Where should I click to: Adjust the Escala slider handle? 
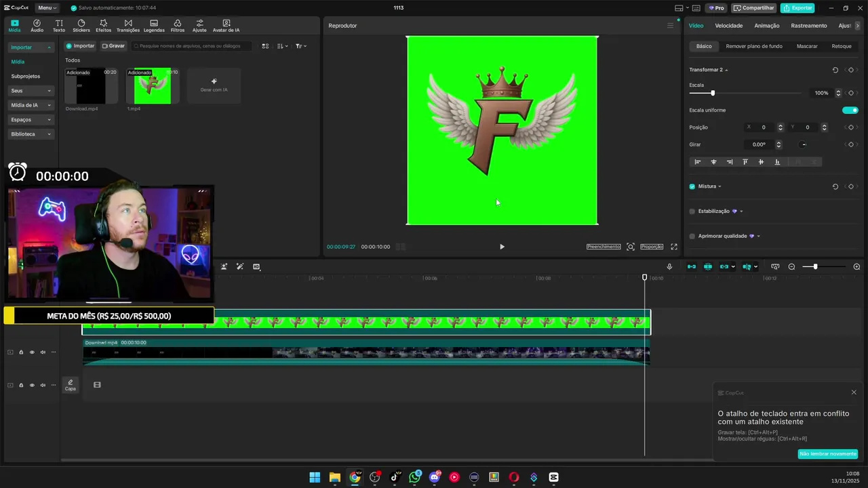click(x=713, y=93)
